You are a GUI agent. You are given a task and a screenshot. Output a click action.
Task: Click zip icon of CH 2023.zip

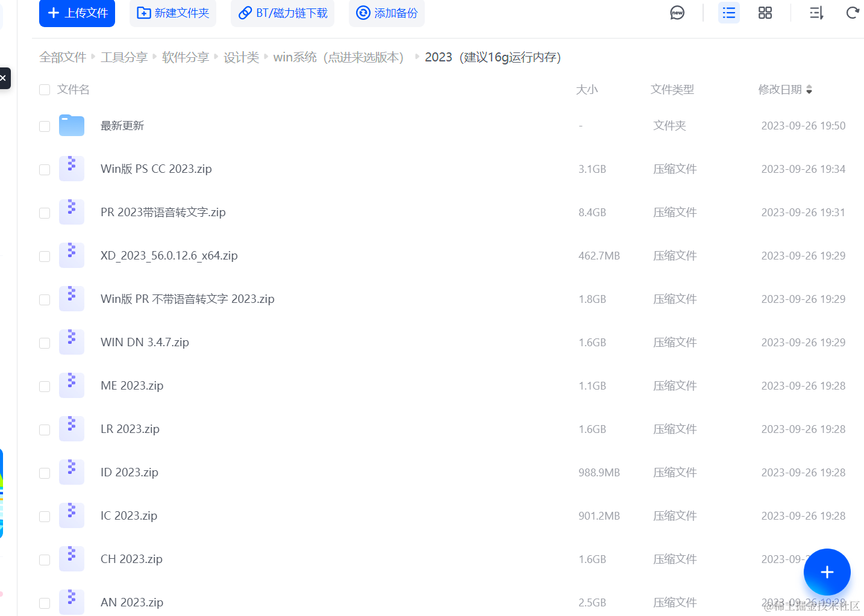72,559
